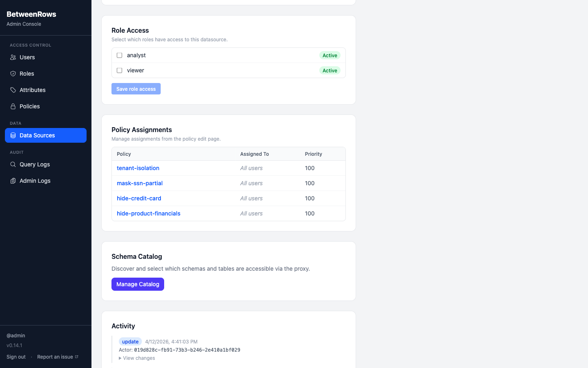Check the analyst role checkbox

pos(120,55)
